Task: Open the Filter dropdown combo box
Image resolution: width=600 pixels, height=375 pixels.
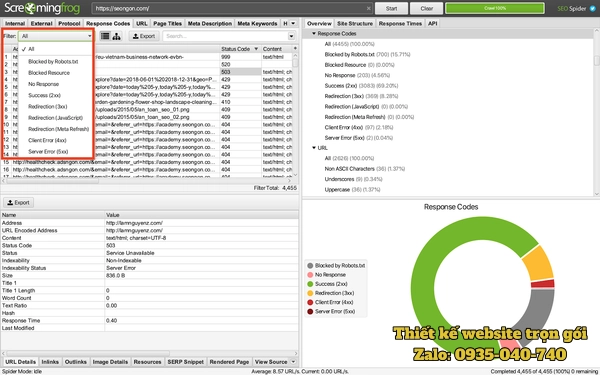Action: [56, 36]
